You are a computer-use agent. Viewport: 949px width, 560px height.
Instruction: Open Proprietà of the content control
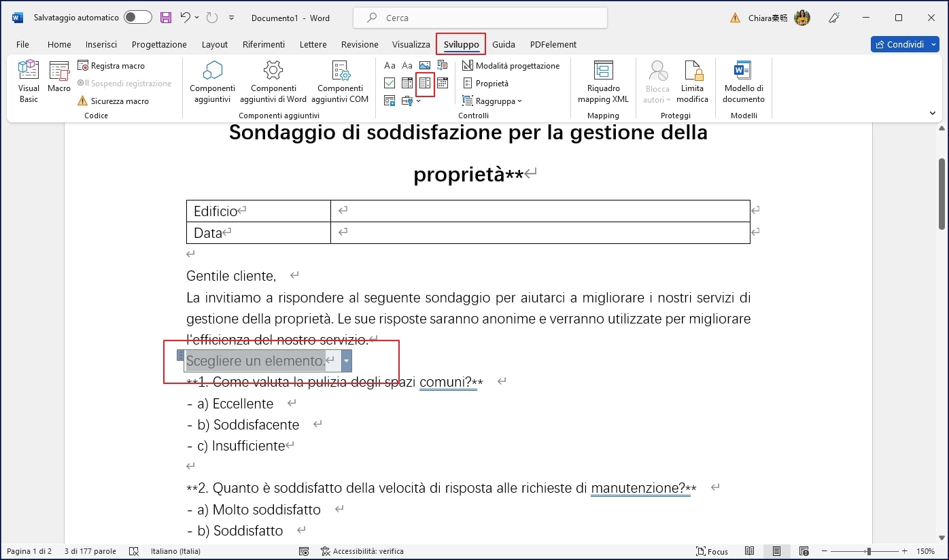(x=485, y=83)
